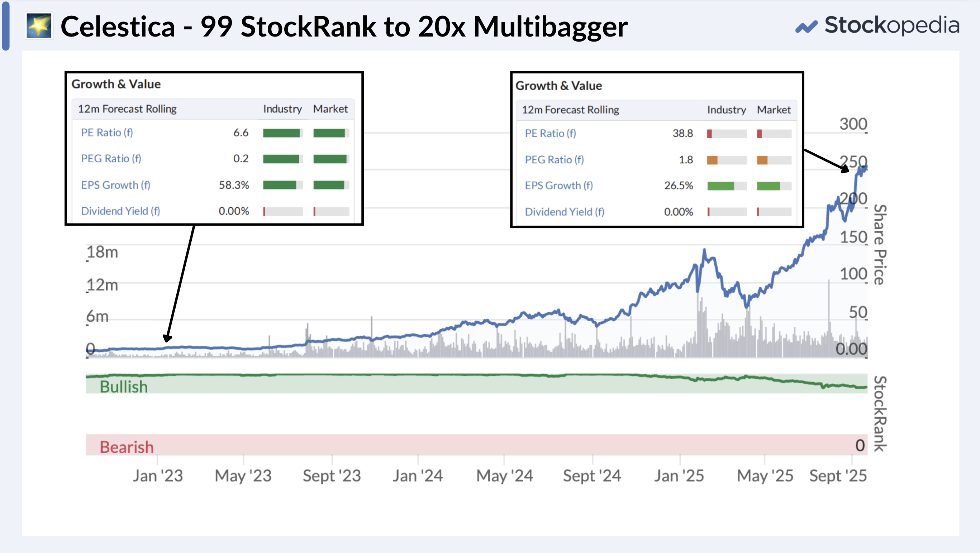Click Industry column header in left table
The width and height of the screenshot is (980, 553).
pos(282,109)
